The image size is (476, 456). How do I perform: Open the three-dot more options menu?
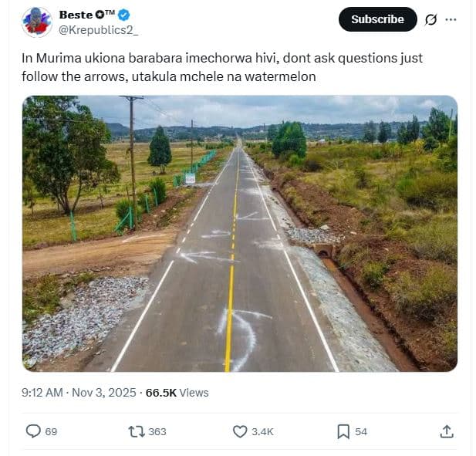point(451,19)
